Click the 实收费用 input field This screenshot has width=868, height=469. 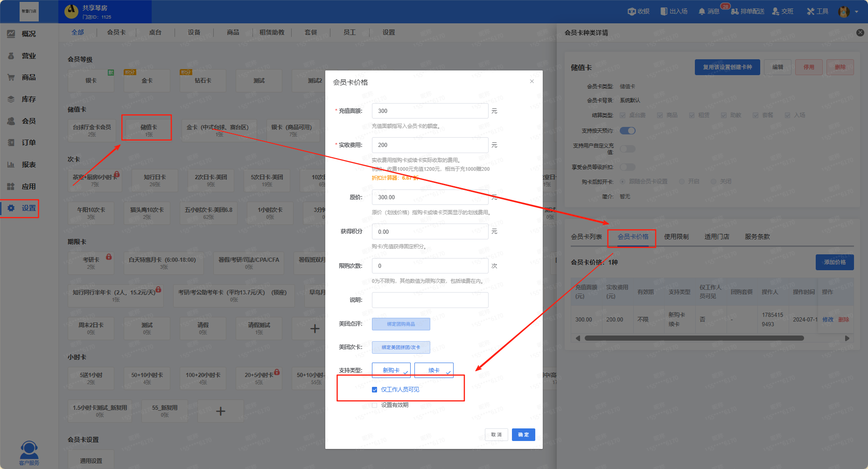430,145
